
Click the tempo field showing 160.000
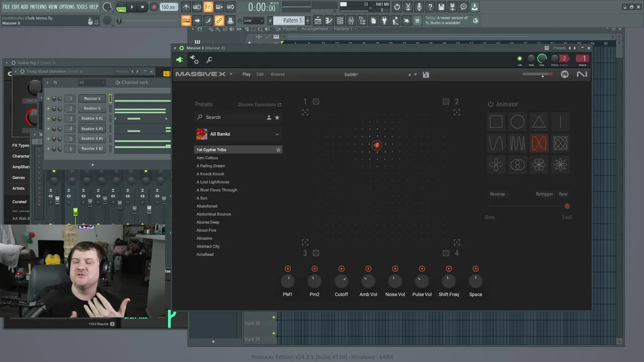(x=169, y=7)
